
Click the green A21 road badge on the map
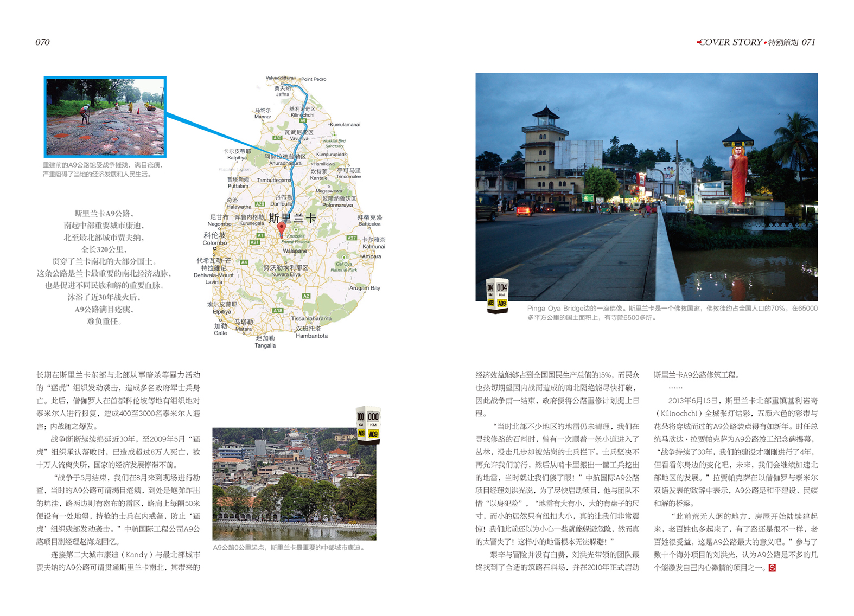(x=254, y=242)
